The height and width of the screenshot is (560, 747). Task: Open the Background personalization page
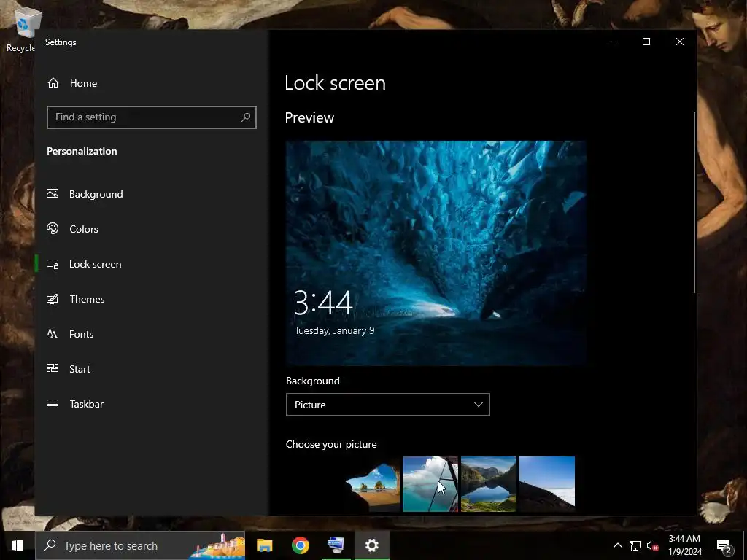(x=152, y=194)
